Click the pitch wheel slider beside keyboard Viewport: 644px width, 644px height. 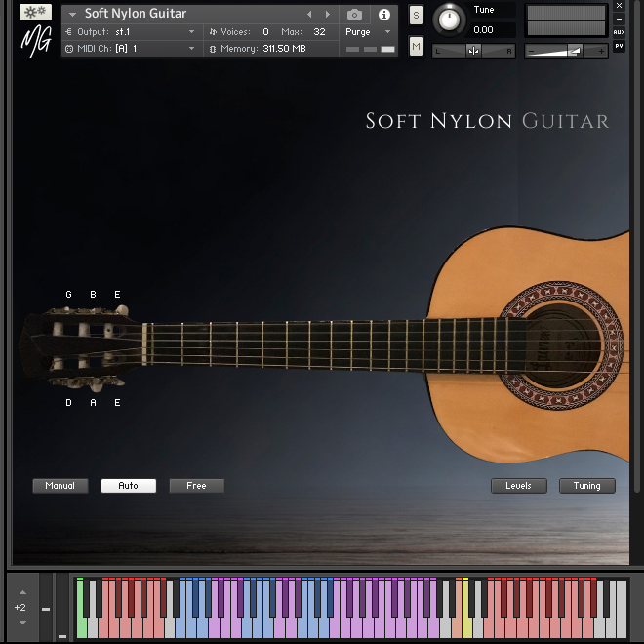pyautogui.click(x=46, y=608)
